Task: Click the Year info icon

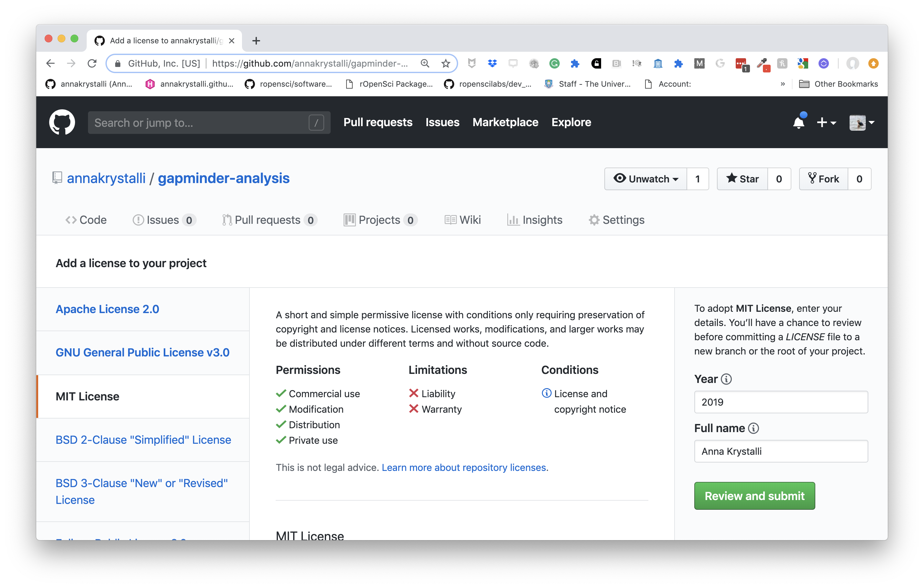Action: pos(726,379)
